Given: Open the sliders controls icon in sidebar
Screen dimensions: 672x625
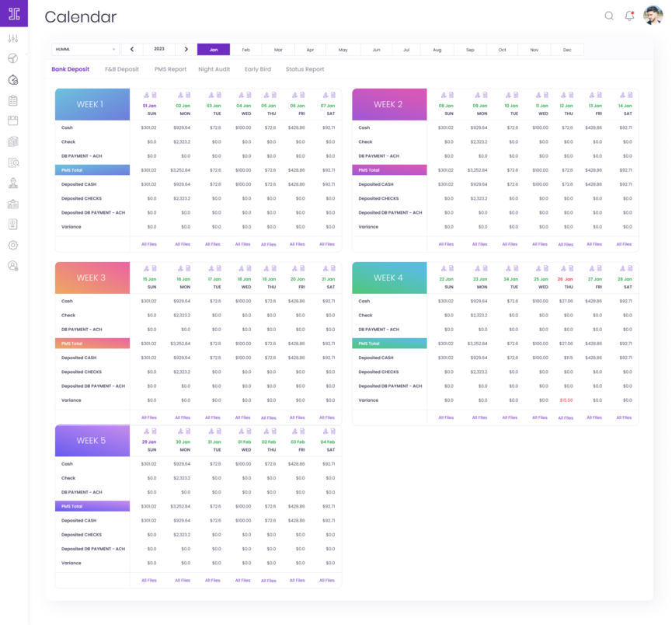Looking at the screenshot, I should point(13,38).
